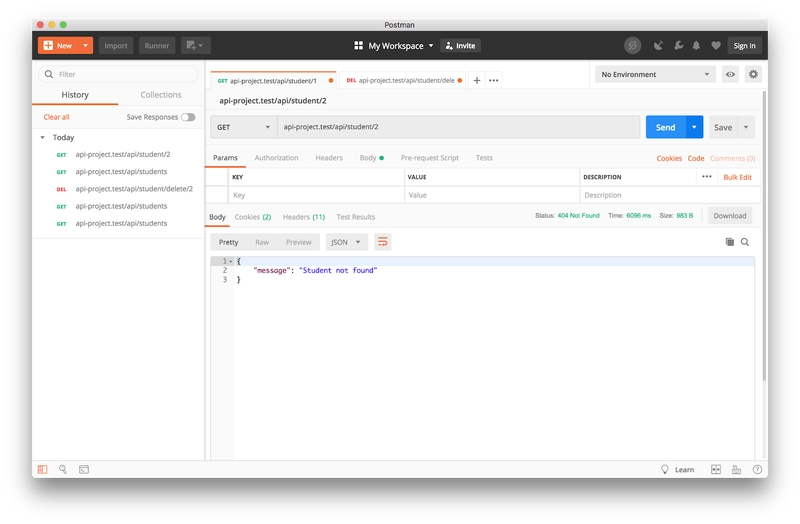Open environment quick look eye icon
Image resolution: width=800 pixels, height=524 pixels.
click(x=731, y=74)
